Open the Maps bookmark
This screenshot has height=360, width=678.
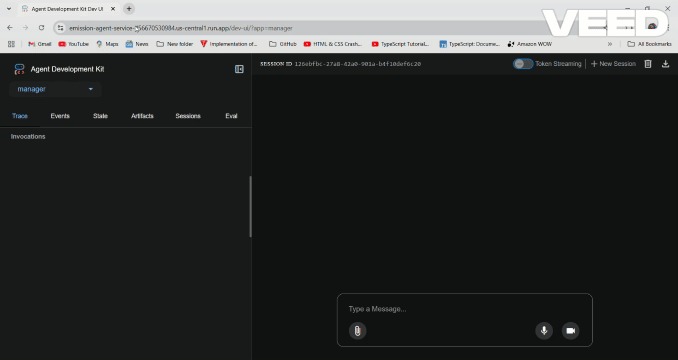pyautogui.click(x=107, y=44)
